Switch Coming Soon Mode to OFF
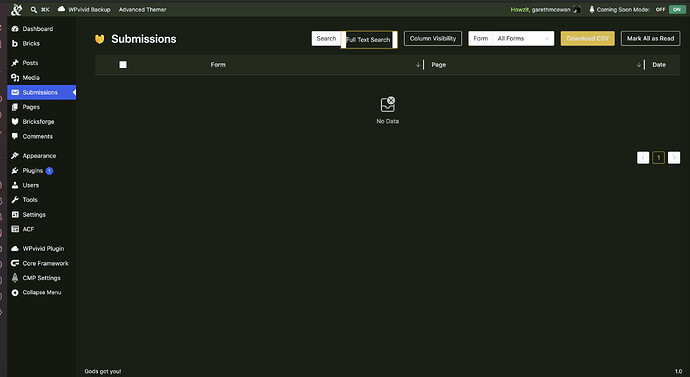 [660, 9]
